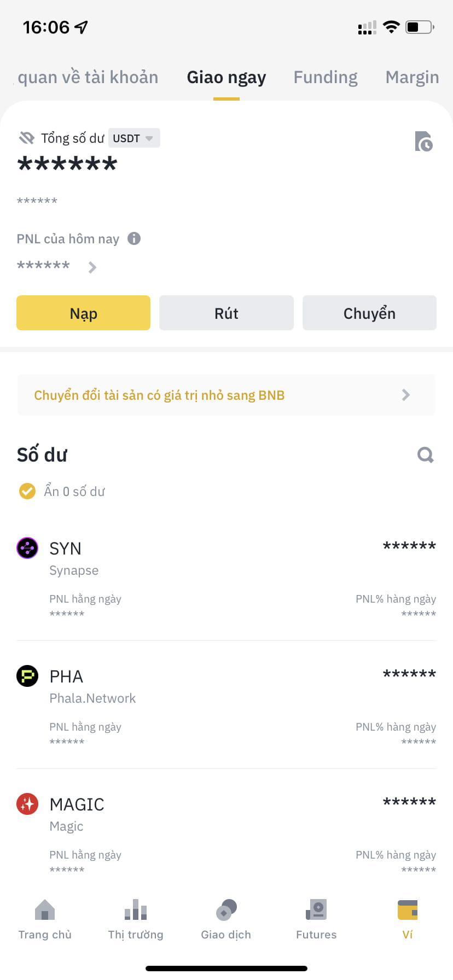Search balances with magnifier icon
Viewport: 453px width, 980px height.
(425, 454)
